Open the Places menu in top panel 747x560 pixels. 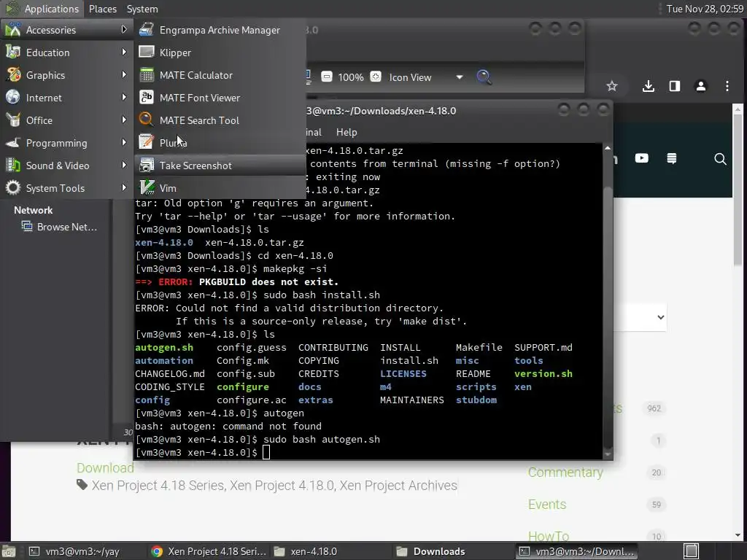(103, 9)
